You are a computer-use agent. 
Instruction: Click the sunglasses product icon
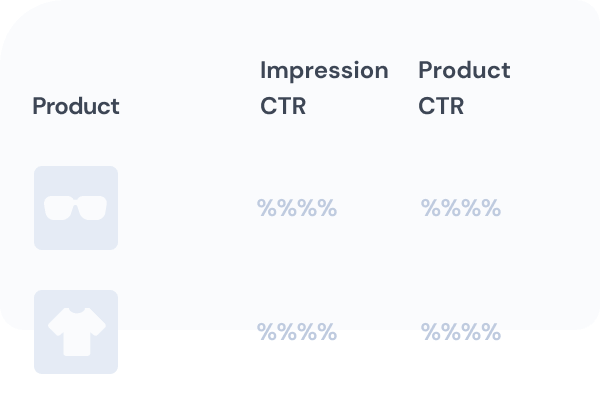pyautogui.click(x=76, y=208)
